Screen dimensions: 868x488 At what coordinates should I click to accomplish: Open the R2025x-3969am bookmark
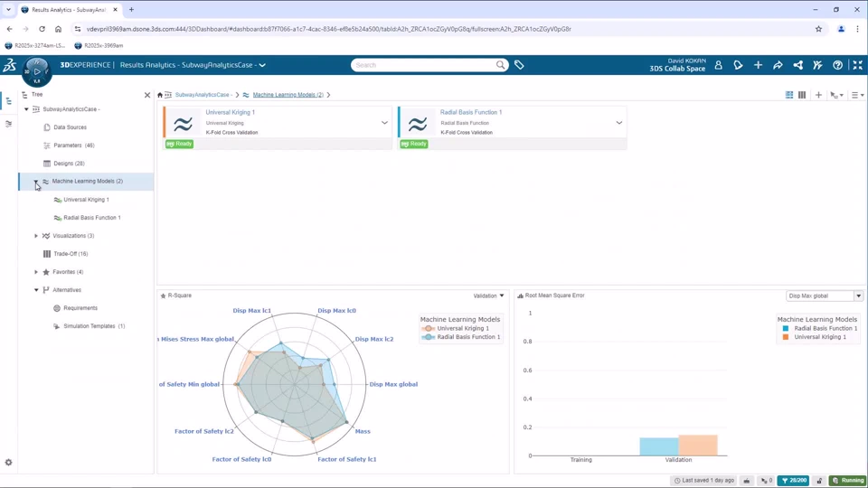point(99,45)
